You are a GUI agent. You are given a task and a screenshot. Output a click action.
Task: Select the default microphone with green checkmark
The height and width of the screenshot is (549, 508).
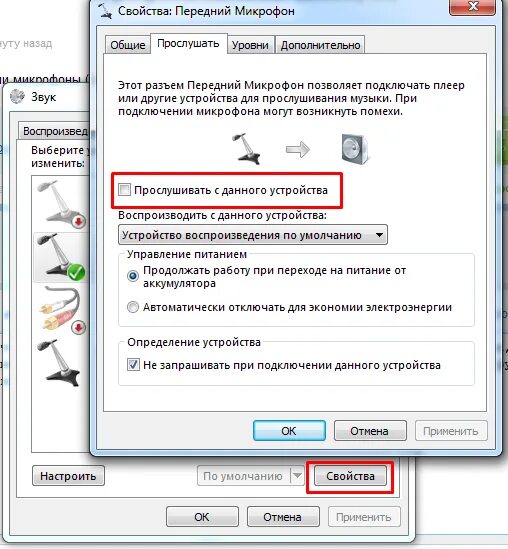(x=61, y=257)
